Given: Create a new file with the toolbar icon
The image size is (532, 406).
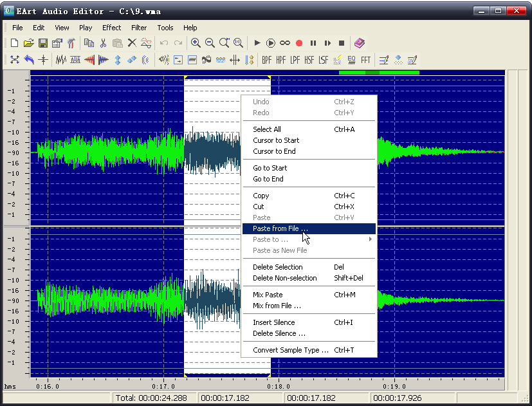Looking at the screenshot, I should pos(14,43).
